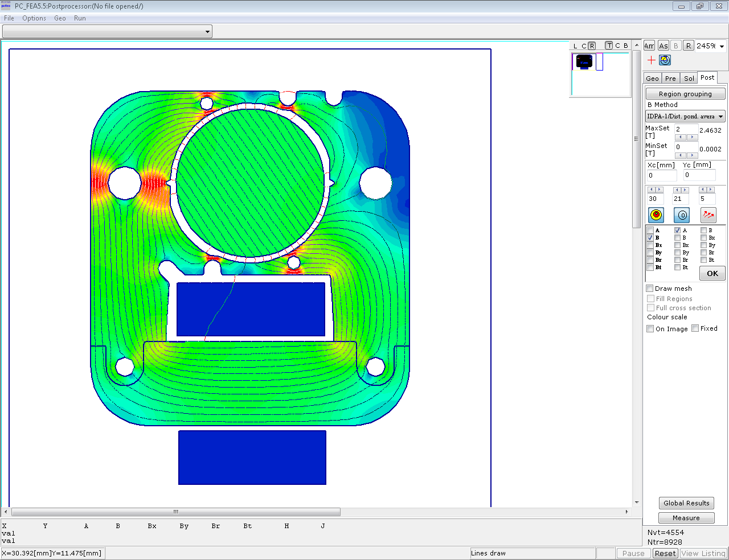The height and width of the screenshot is (560, 729).
Task: Increase the 30 colour levels value
Action: 660,190
